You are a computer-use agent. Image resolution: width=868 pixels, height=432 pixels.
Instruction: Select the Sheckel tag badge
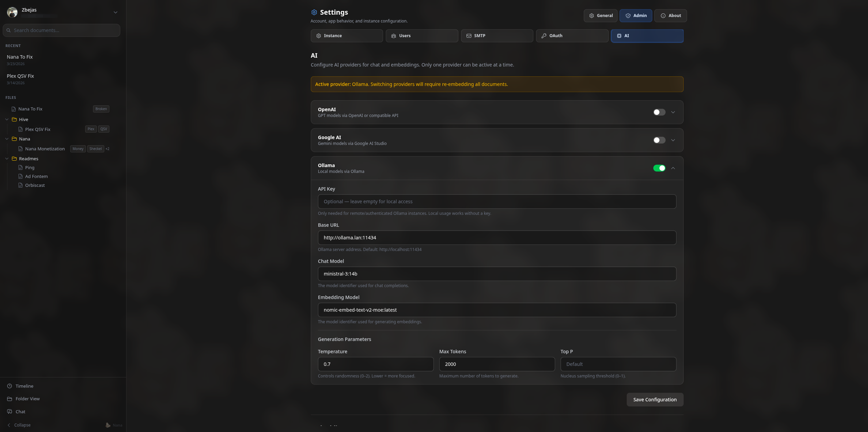(x=95, y=149)
